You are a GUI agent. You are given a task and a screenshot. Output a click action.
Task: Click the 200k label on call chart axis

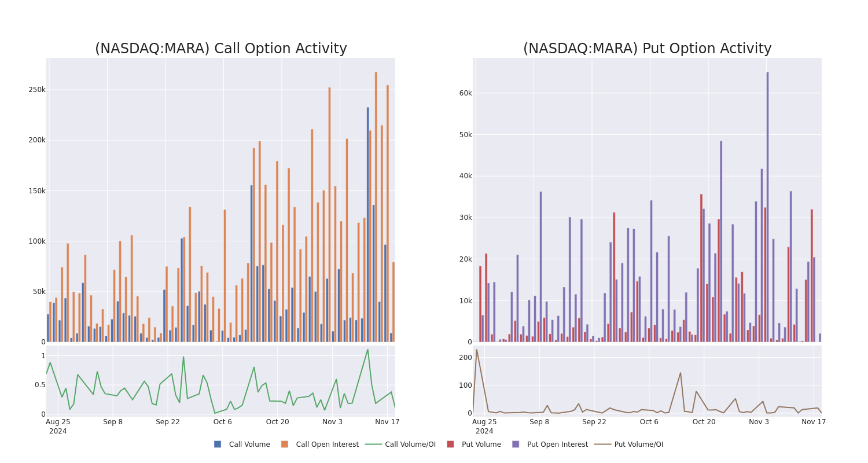point(37,140)
